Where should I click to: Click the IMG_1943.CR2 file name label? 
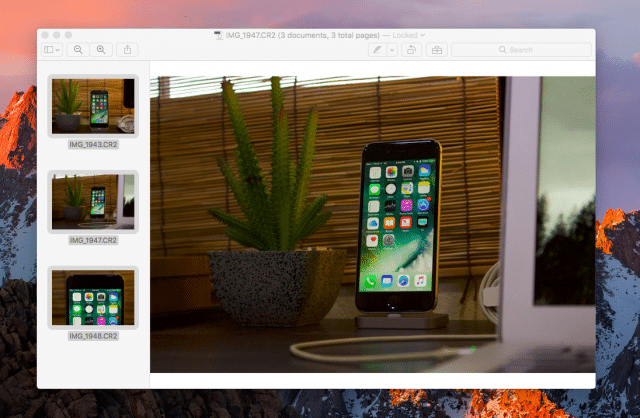(x=93, y=145)
